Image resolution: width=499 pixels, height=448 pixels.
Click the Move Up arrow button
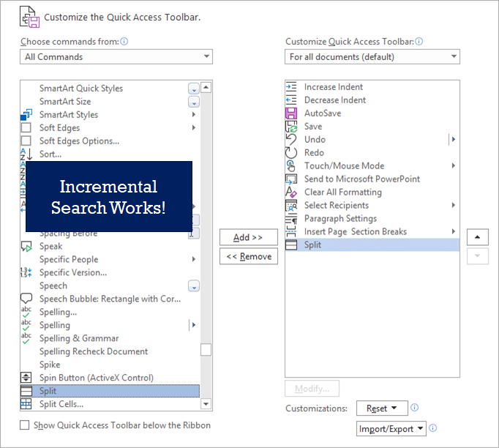pyautogui.click(x=477, y=237)
